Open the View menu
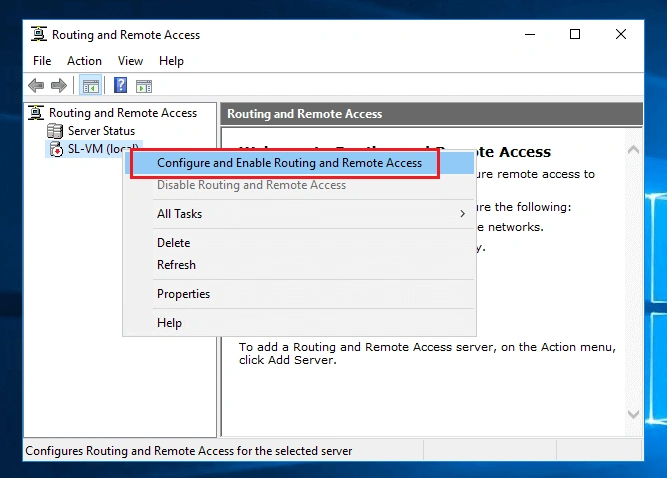 (130, 61)
